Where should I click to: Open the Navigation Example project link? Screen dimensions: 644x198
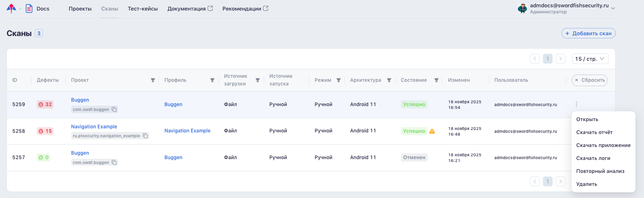pyautogui.click(x=94, y=127)
